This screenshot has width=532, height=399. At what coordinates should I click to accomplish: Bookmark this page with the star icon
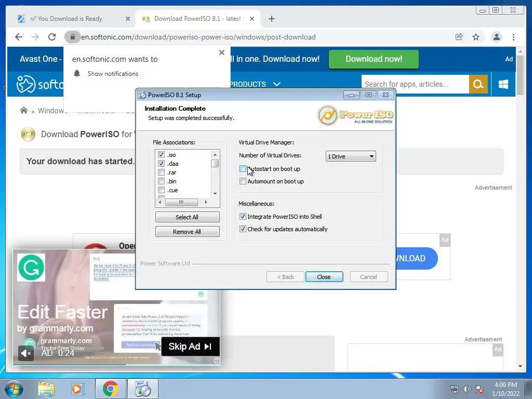(x=476, y=37)
